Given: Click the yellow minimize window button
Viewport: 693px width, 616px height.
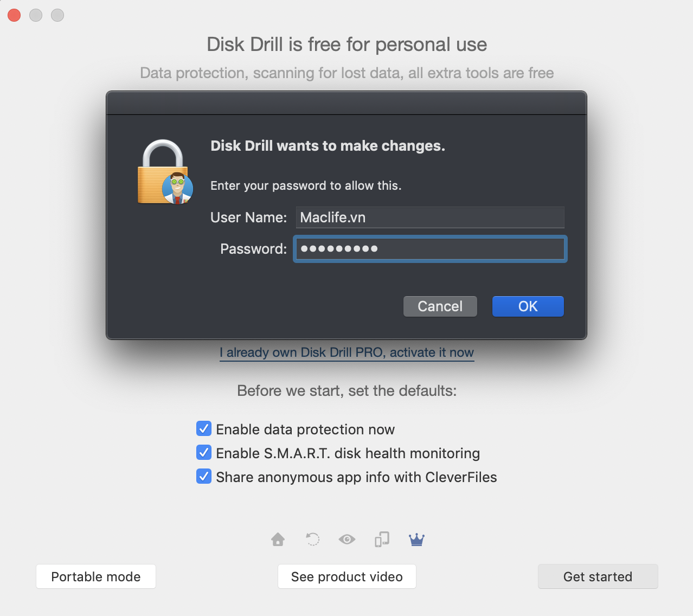Looking at the screenshot, I should [36, 15].
